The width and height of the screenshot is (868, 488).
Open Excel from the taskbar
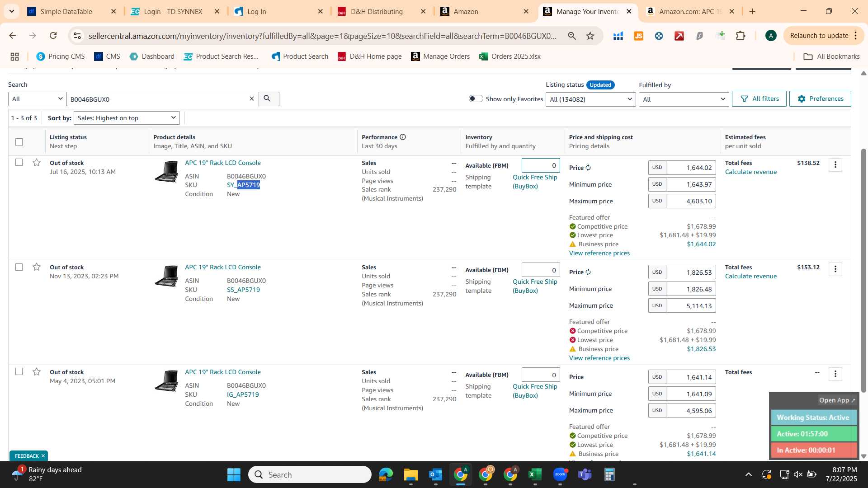tap(535, 474)
